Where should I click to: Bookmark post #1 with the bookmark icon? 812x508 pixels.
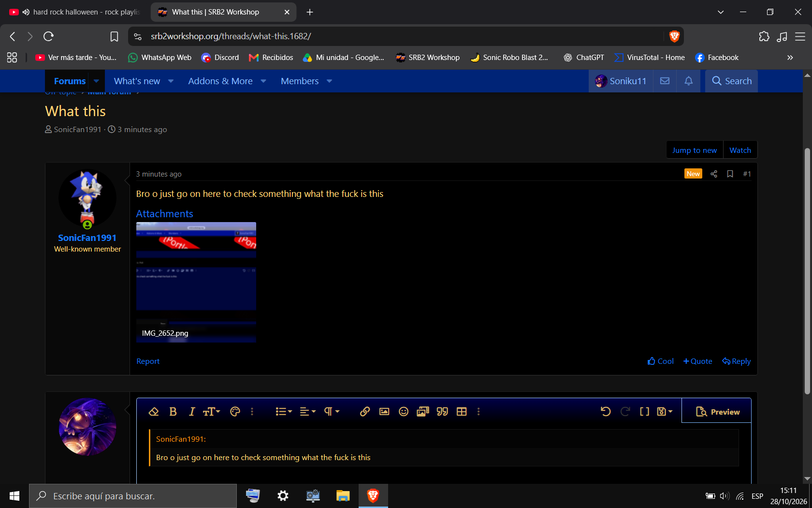[x=730, y=174]
